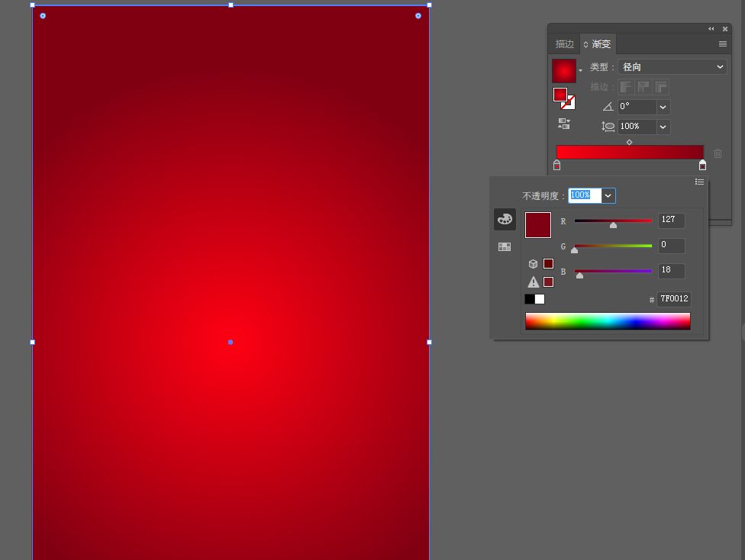Click the delete gradient stop trash icon
Viewport: 745px width, 560px height.
[x=718, y=153]
